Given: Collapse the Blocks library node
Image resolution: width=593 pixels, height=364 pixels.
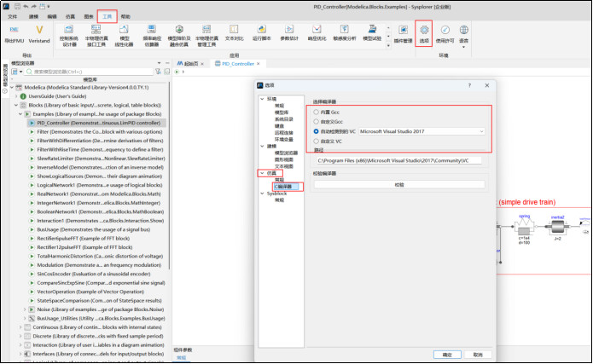Looking at the screenshot, I should [16, 105].
